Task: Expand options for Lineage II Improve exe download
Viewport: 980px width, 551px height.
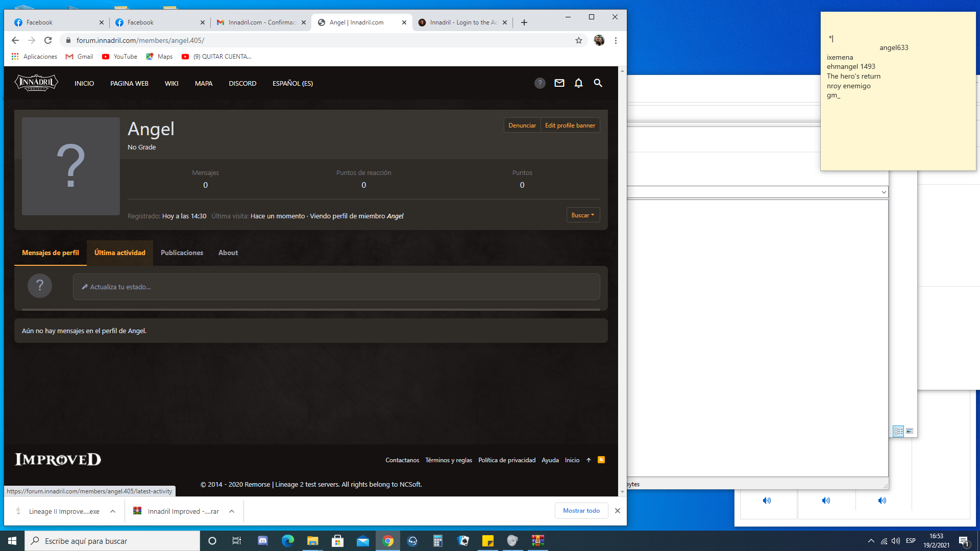Action: coord(113,511)
